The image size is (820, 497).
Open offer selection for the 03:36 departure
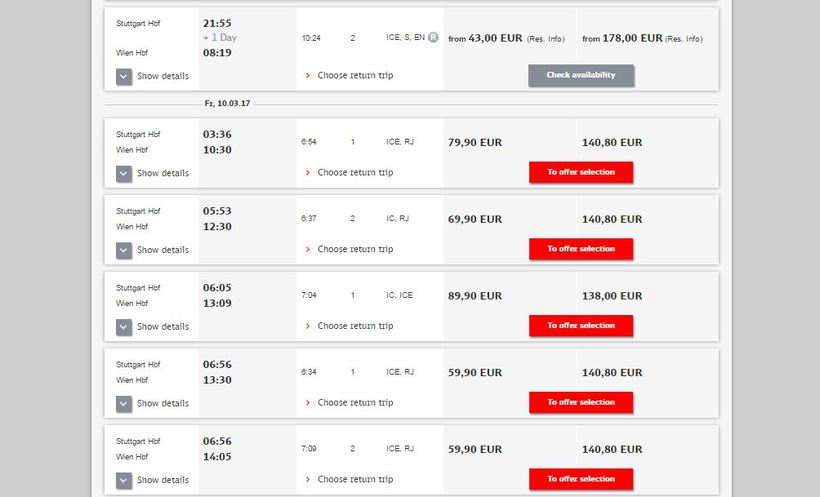click(581, 172)
